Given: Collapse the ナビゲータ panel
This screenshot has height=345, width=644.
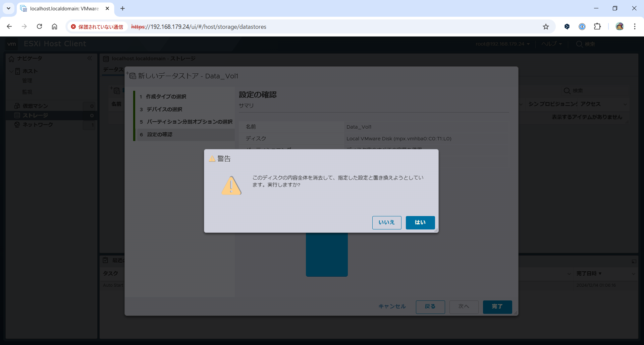Looking at the screenshot, I should [x=90, y=58].
